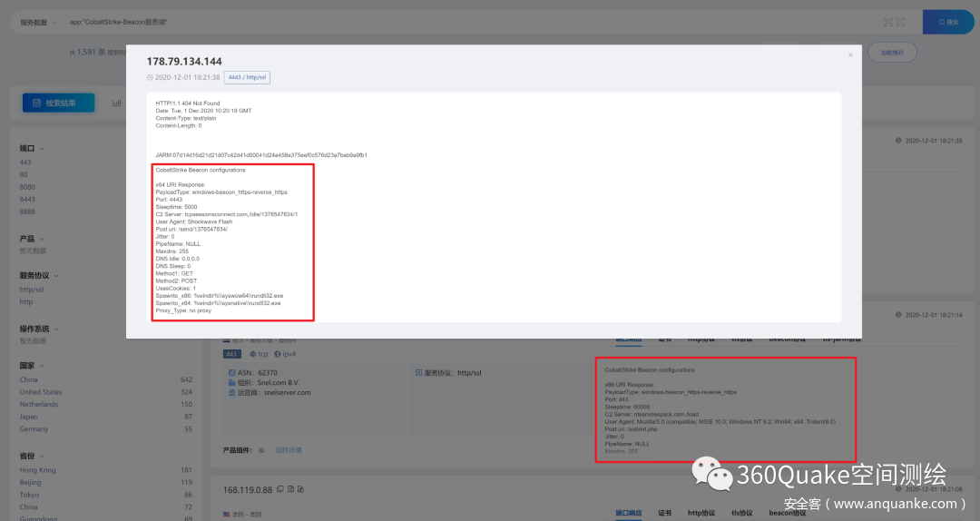Image resolution: width=980 pixels, height=521 pixels.
Task: Close the 178.79.134.144 detail dialog
Action: pos(850,55)
